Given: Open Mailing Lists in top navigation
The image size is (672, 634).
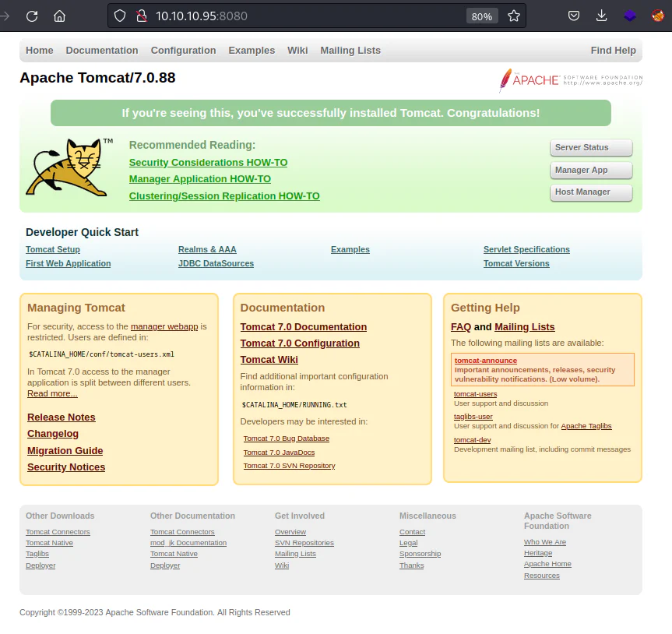Looking at the screenshot, I should (x=350, y=51).
